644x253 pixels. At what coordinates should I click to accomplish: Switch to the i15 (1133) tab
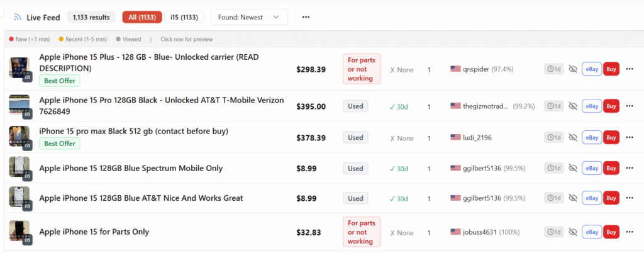tap(185, 18)
